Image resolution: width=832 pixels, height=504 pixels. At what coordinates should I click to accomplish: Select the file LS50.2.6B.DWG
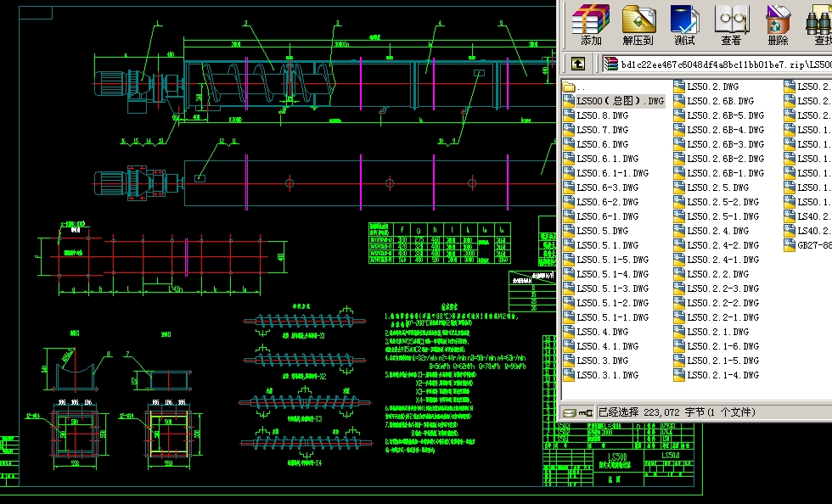tap(719, 101)
